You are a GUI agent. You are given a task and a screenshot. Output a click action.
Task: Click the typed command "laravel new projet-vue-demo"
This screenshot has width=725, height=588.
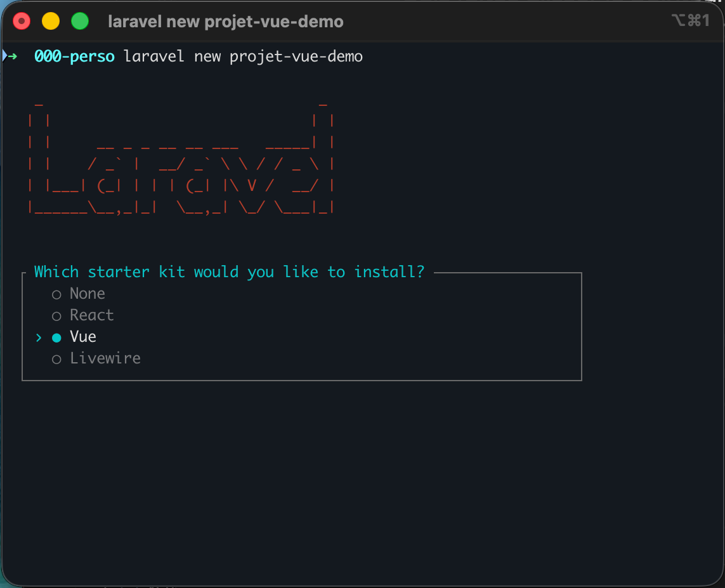[243, 56]
